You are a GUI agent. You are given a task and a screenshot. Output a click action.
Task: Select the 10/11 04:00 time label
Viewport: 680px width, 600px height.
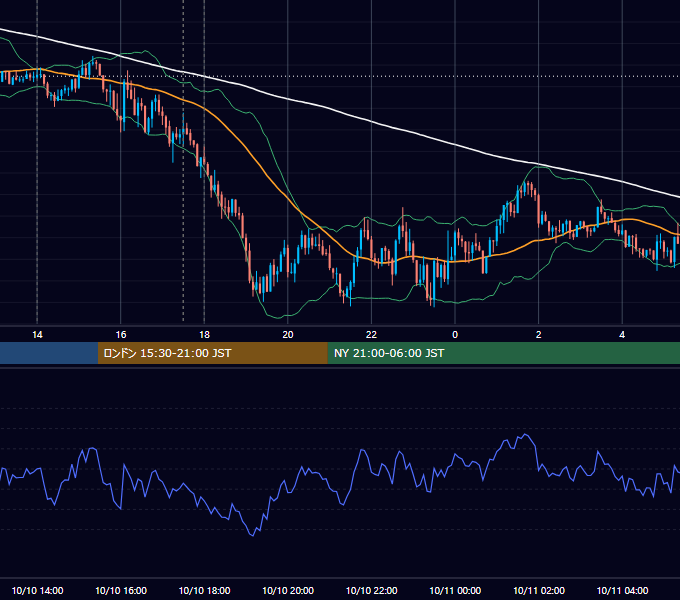pos(622,590)
